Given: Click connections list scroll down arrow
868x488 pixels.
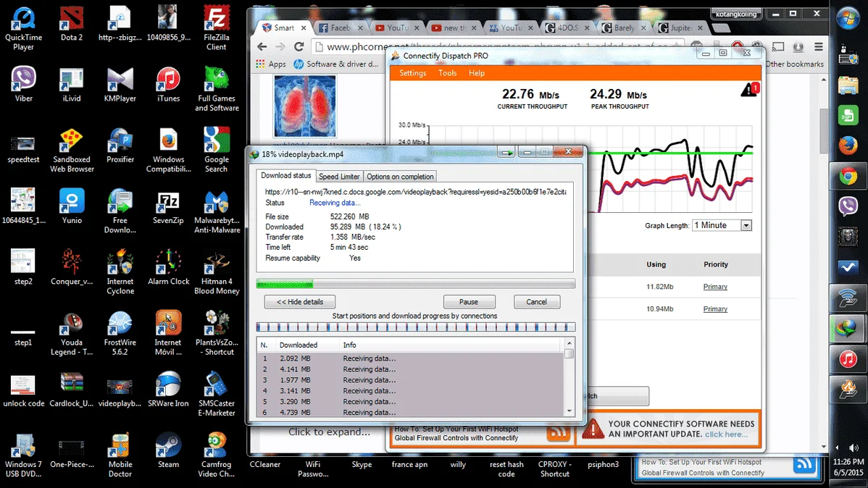Looking at the screenshot, I should tap(569, 411).
